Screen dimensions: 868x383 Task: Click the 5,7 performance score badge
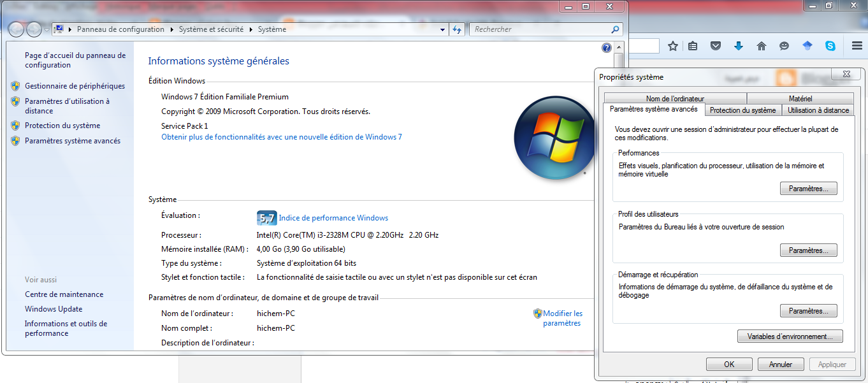click(x=266, y=218)
